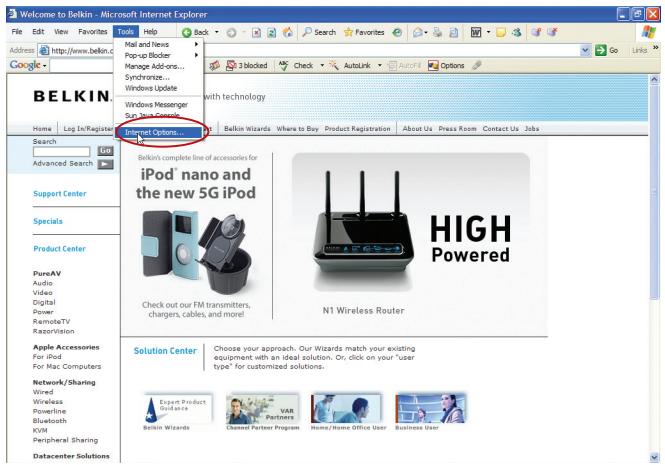Open the Help menu
This screenshot has width=665, height=465.
(x=150, y=32)
